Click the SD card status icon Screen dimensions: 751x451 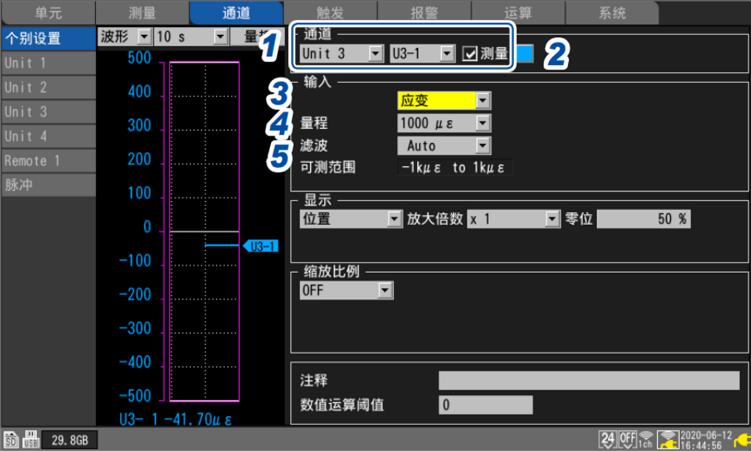pyautogui.click(x=10, y=439)
